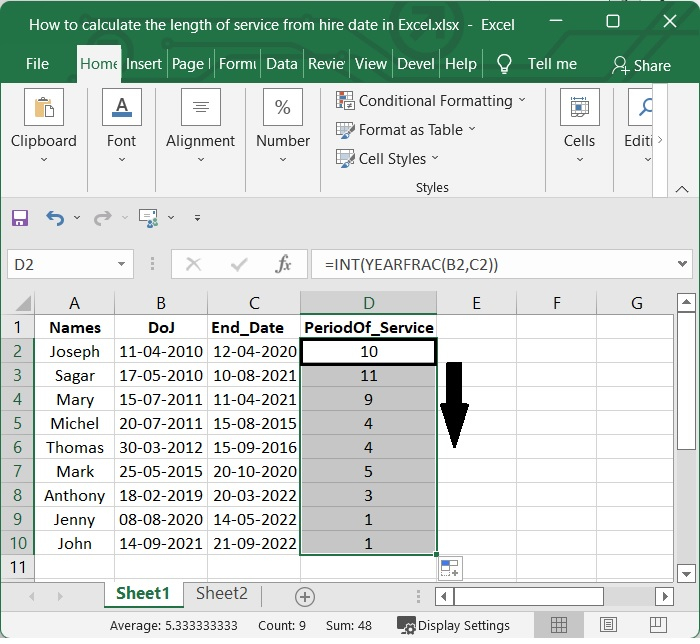This screenshot has width=700, height=644.
Task: Click the Tell me lightbulb icon
Action: pyautogui.click(x=505, y=64)
